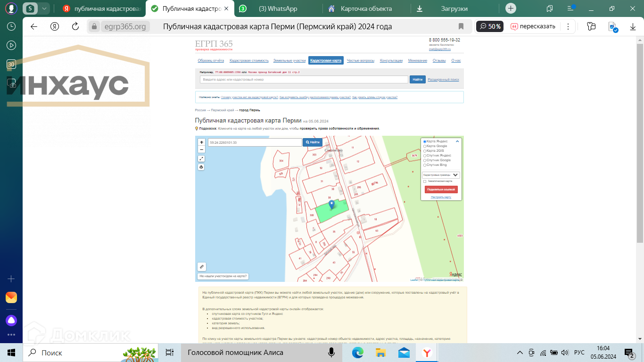Zoom out the cadastral map

(202, 149)
